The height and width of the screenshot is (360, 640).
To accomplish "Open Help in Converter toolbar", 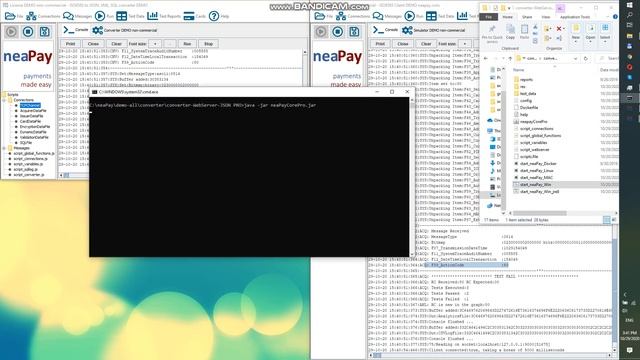I will coord(219,16).
